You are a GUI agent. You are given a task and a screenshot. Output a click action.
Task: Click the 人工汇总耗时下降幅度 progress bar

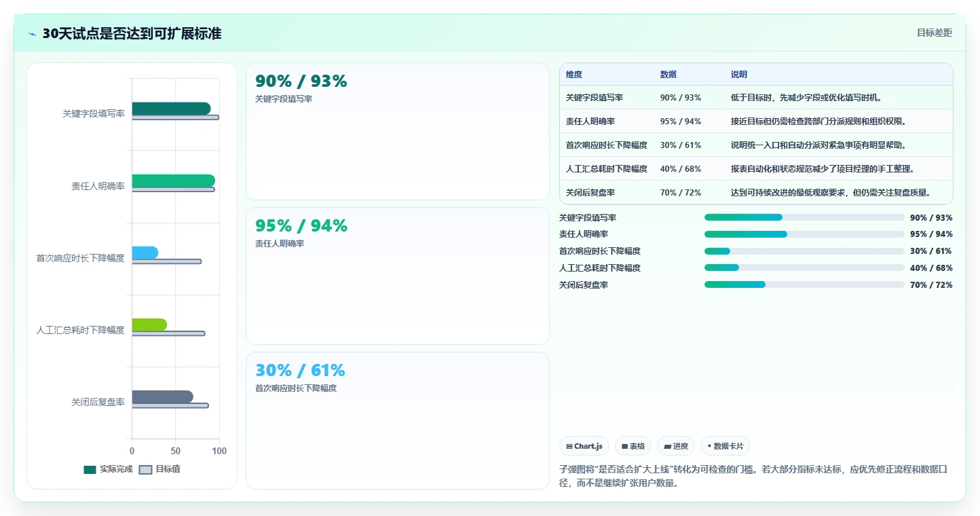pyautogui.click(x=804, y=268)
